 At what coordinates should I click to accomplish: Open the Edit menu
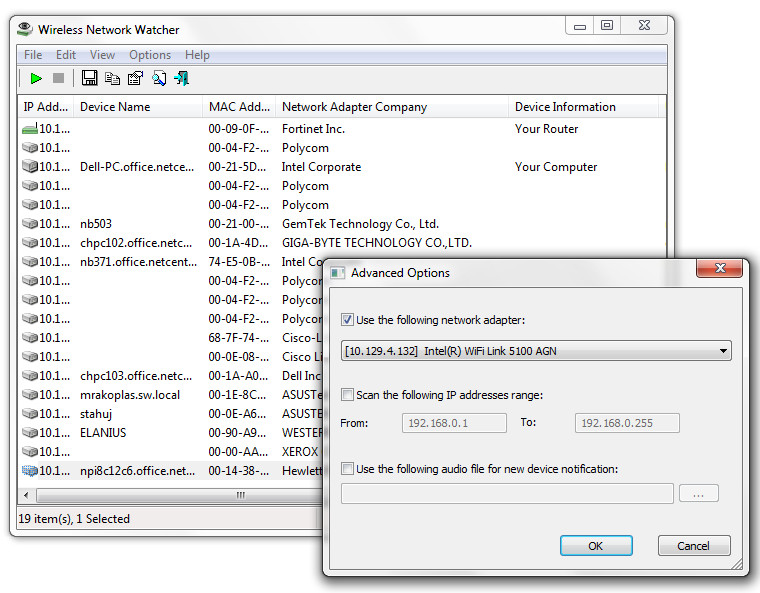[65, 55]
